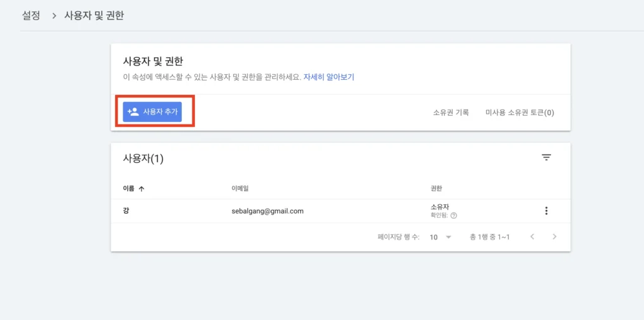Viewport: 644px width, 320px height.
Task: Click the help icon next to 확인됨
Action: click(453, 216)
